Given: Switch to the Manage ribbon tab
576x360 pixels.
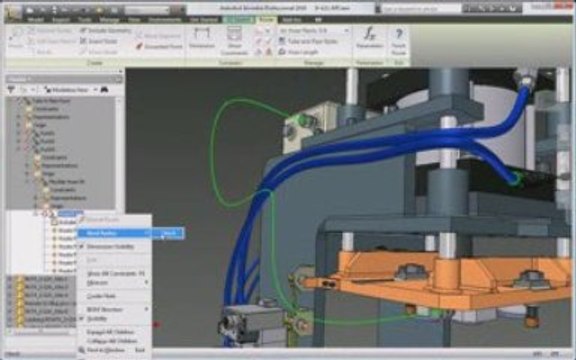Looking at the screenshot, I should 109,19.
